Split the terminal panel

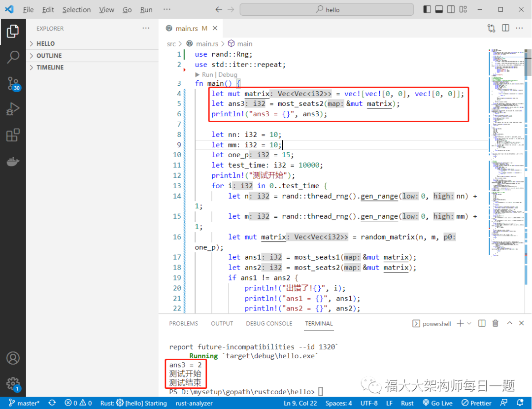pos(482,323)
